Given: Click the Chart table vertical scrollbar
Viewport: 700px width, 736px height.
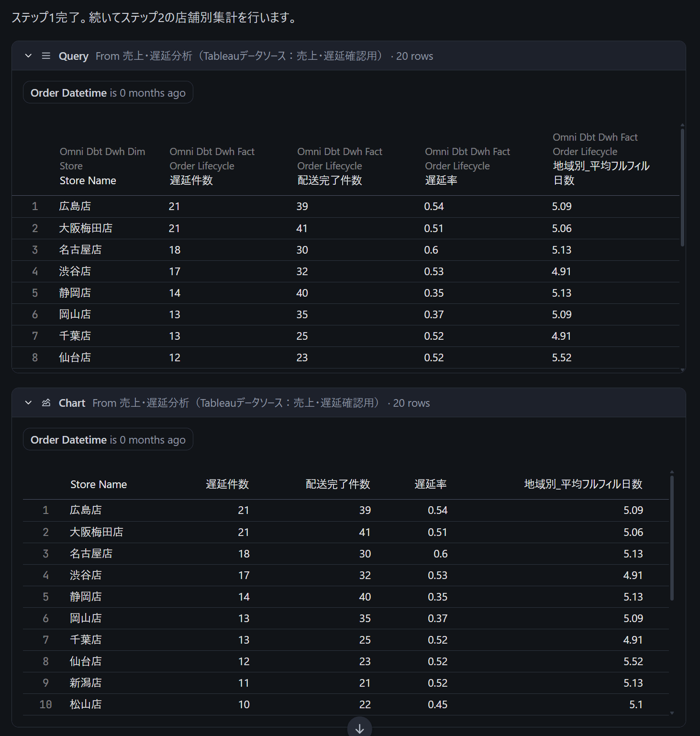Looking at the screenshot, I should [x=672, y=536].
